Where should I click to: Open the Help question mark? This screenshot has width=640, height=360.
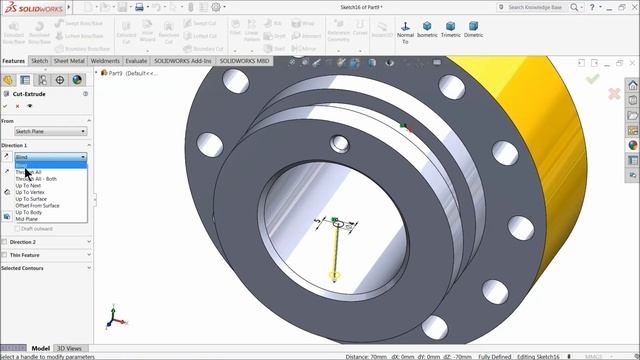(592, 7)
